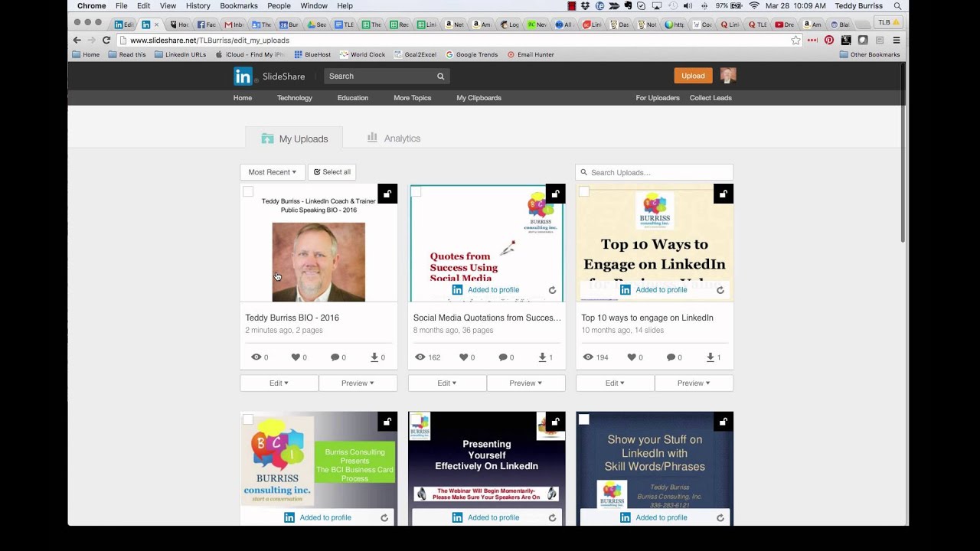Click the orange Upload button
The width and height of the screenshot is (980, 551).
pyautogui.click(x=693, y=76)
